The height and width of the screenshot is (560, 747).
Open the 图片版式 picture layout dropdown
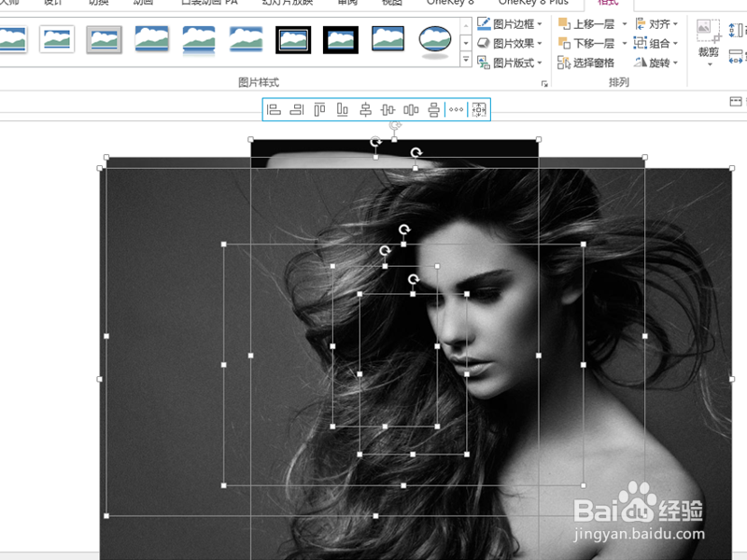click(x=509, y=63)
